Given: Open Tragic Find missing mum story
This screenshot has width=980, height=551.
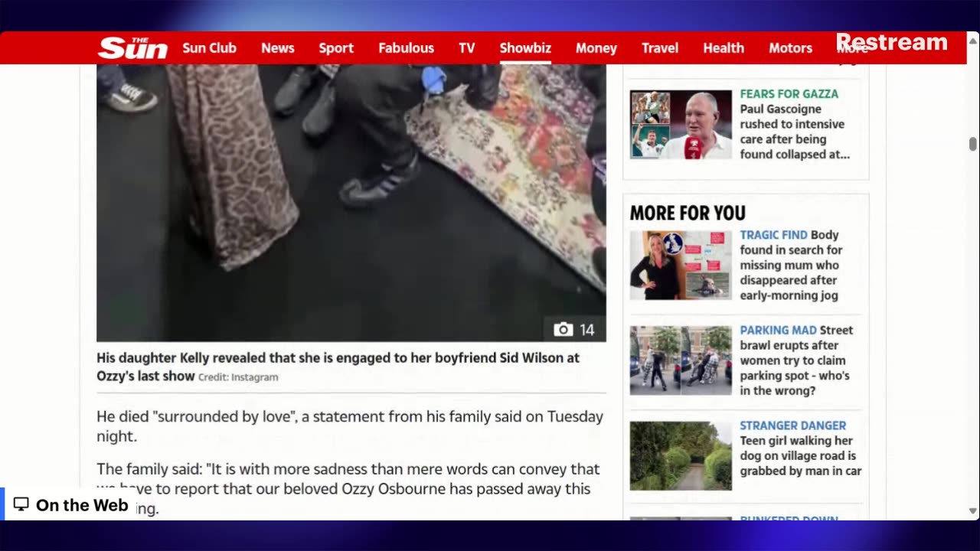Looking at the screenshot, I should 791,265.
